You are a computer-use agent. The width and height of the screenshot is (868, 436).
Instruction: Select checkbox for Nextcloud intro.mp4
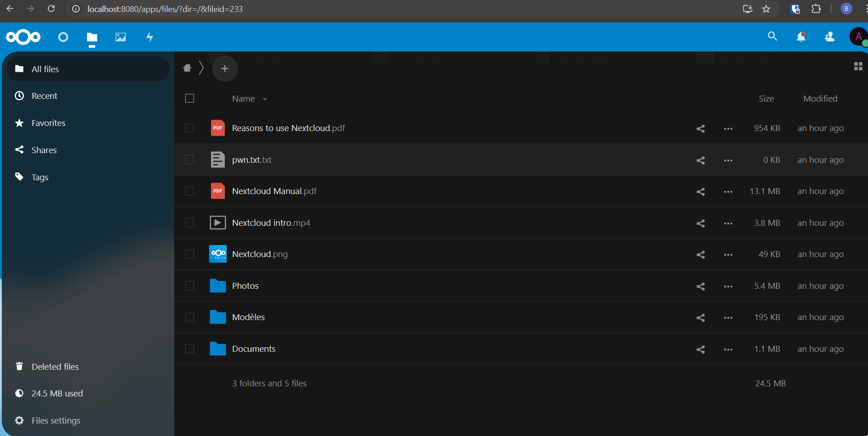[189, 223]
